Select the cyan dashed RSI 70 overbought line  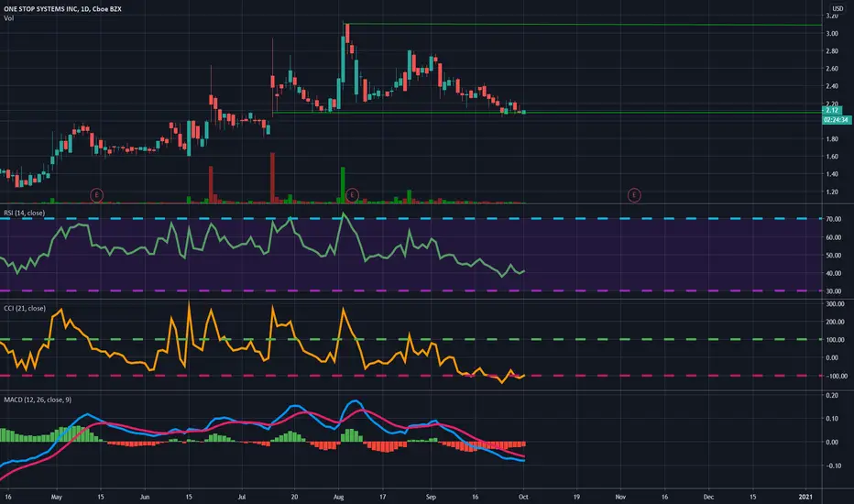click(x=411, y=218)
